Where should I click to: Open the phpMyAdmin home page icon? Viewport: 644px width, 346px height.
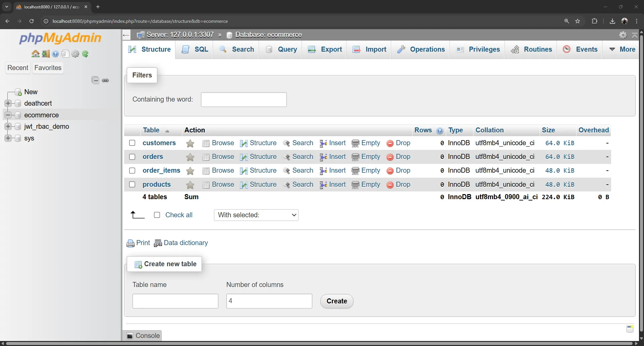pyautogui.click(x=35, y=54)
